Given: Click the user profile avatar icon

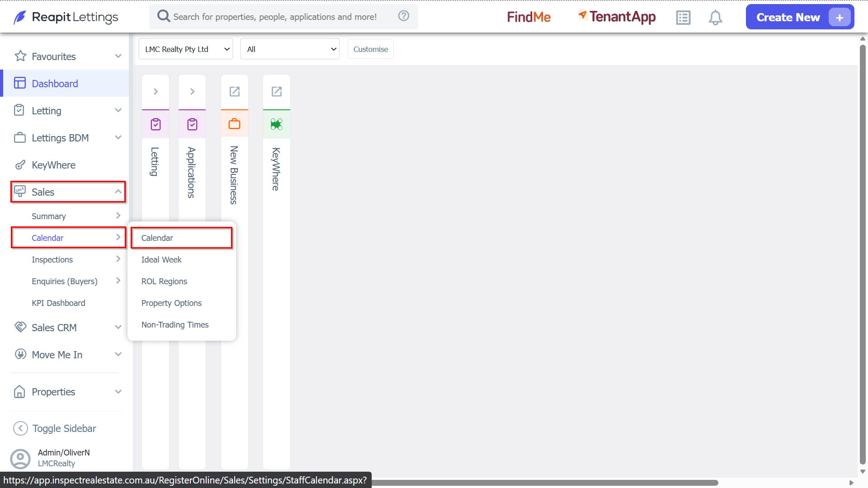Looking at the screenshot, I should pyautogui.click(x=20, y=458).
